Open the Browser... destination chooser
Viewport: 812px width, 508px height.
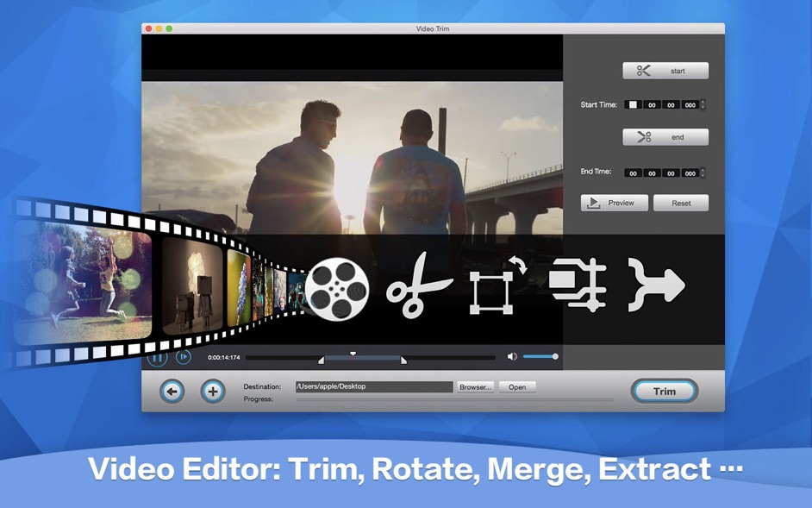[475, 387]
